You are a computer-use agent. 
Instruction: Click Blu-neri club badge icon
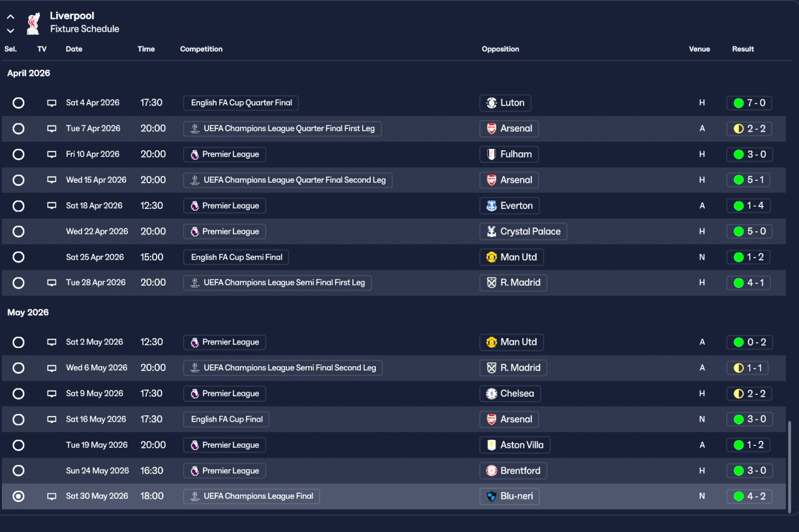coord(491,496)
